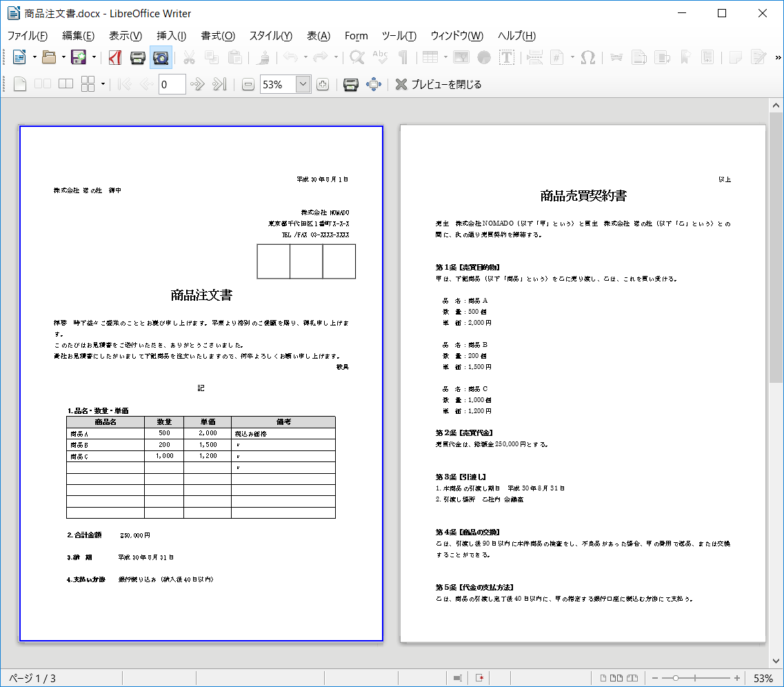Open the zoom percentage dropdown showing 53%
The width and height of the screenshot is (784, 687).
click(x=303, y=83)
